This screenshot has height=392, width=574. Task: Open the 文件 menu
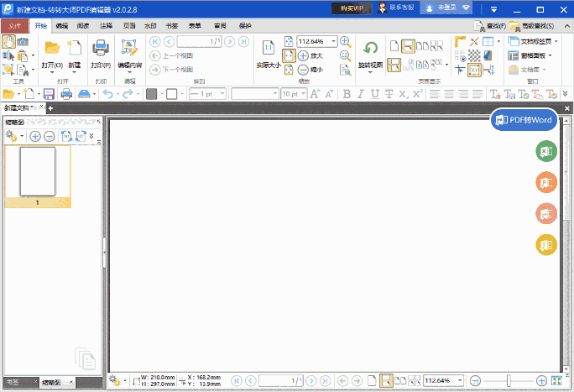14,26
